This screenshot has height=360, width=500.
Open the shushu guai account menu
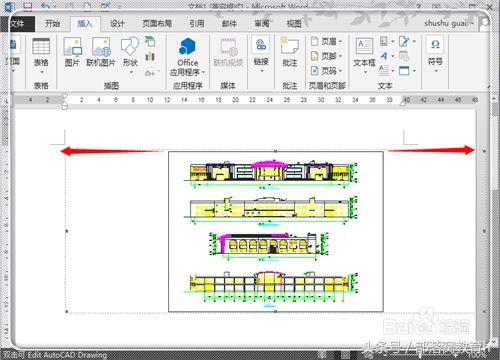coord(448,23)
